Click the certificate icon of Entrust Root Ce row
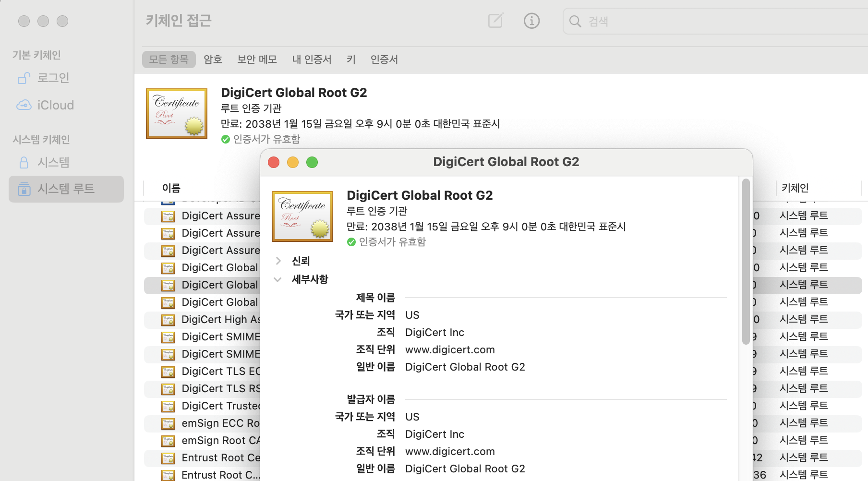 point(168,458)
